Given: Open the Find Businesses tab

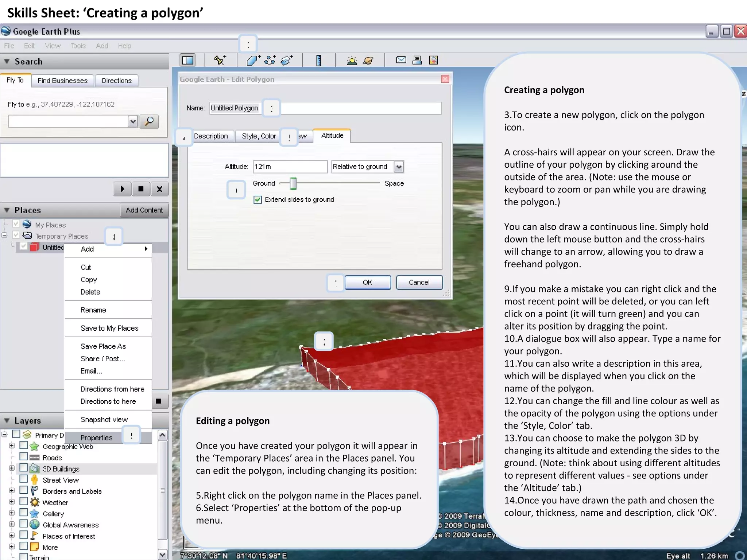Looking at the screenshot, I should pos(63,81).
